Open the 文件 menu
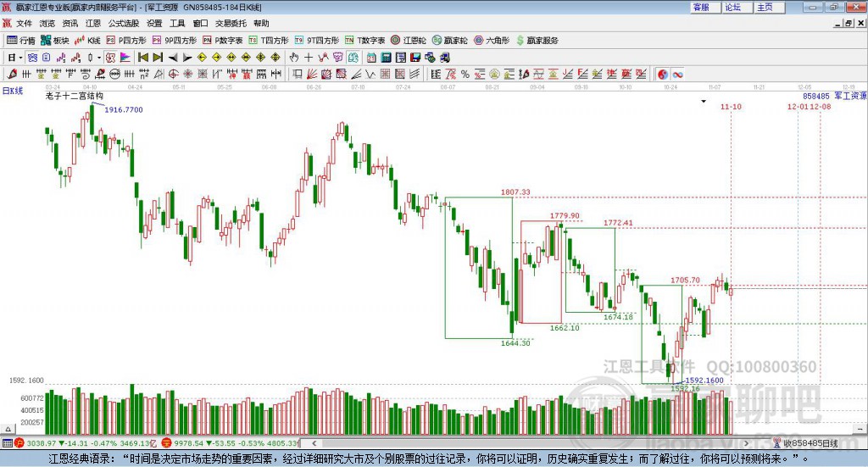Viewport: 868px width, 467px height. tap(24, 23)
